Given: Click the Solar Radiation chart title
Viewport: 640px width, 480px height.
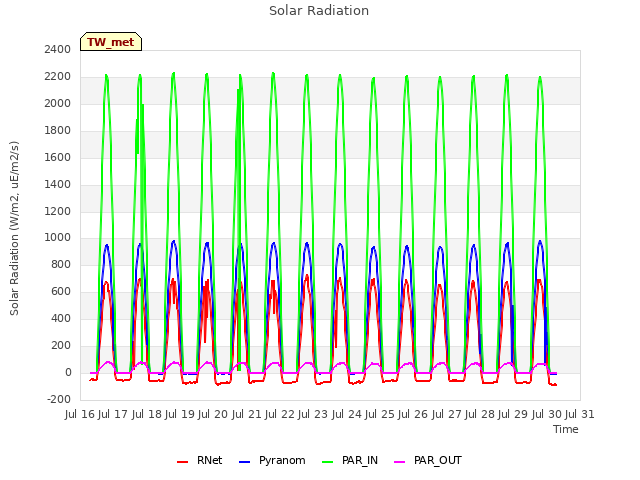Looking at the screenshot, I should [319, 11].
